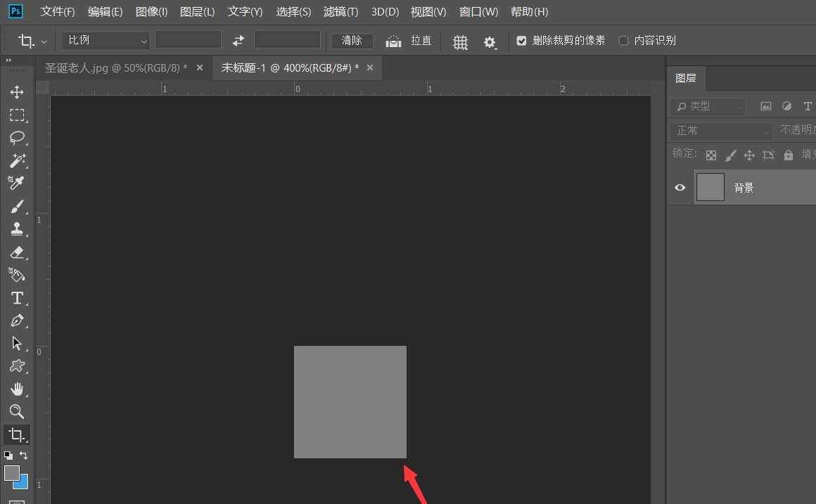The height and width of the screenshot is (504, 816).
Task: Open crop overlay grid options
Action: [460, 41]
